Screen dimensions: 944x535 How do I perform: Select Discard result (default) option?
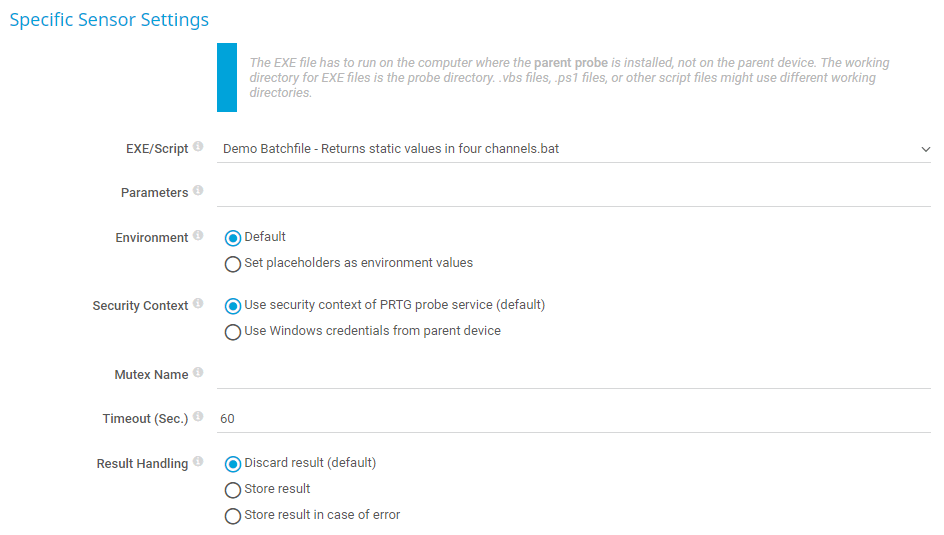tap(233, 463)
